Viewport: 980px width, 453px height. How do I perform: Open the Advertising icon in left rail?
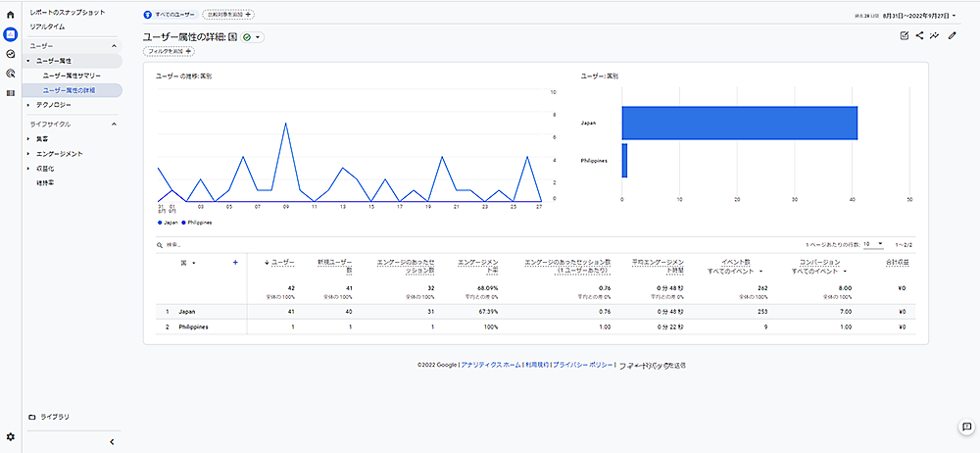(x=11, y=73)
